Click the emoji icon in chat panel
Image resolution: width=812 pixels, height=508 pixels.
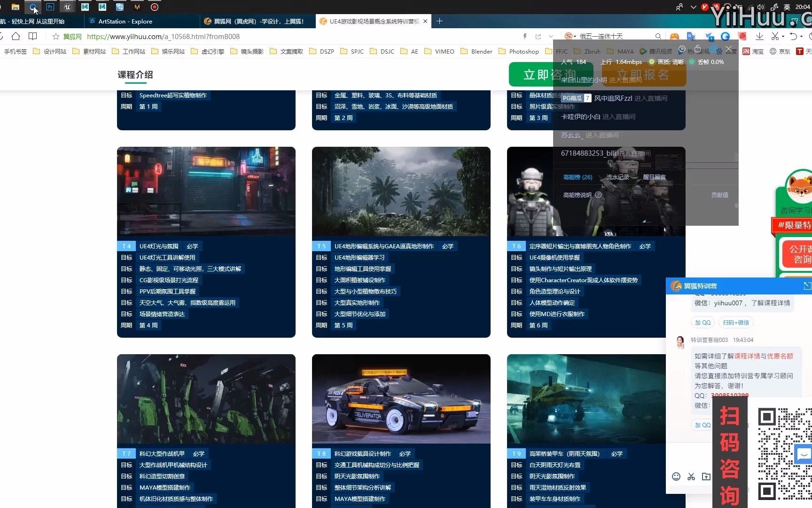(676, 476)
